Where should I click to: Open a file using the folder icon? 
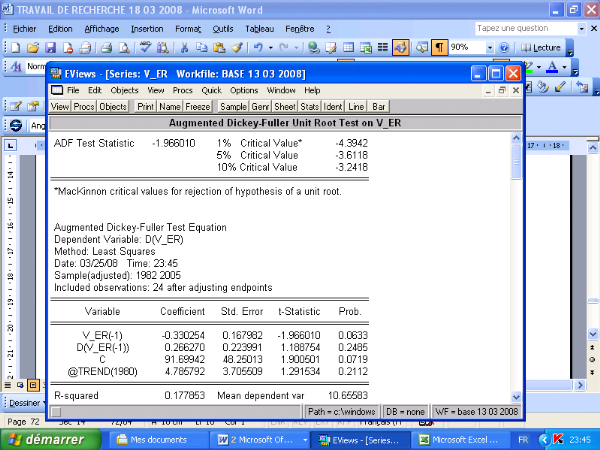(33, 47)
